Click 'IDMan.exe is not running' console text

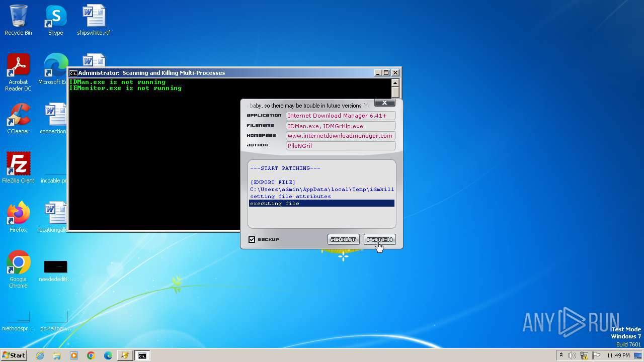click(117, 82)
